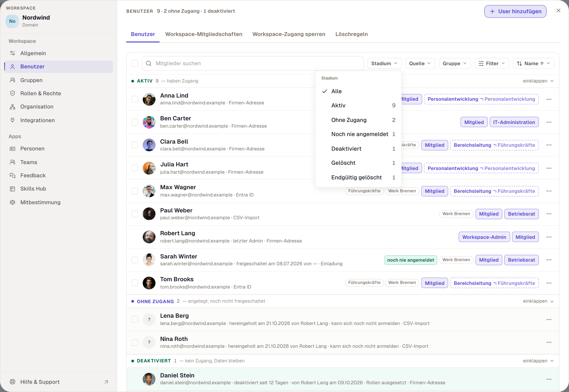Open the Gruppe filter dropdown

pos(455,63)
